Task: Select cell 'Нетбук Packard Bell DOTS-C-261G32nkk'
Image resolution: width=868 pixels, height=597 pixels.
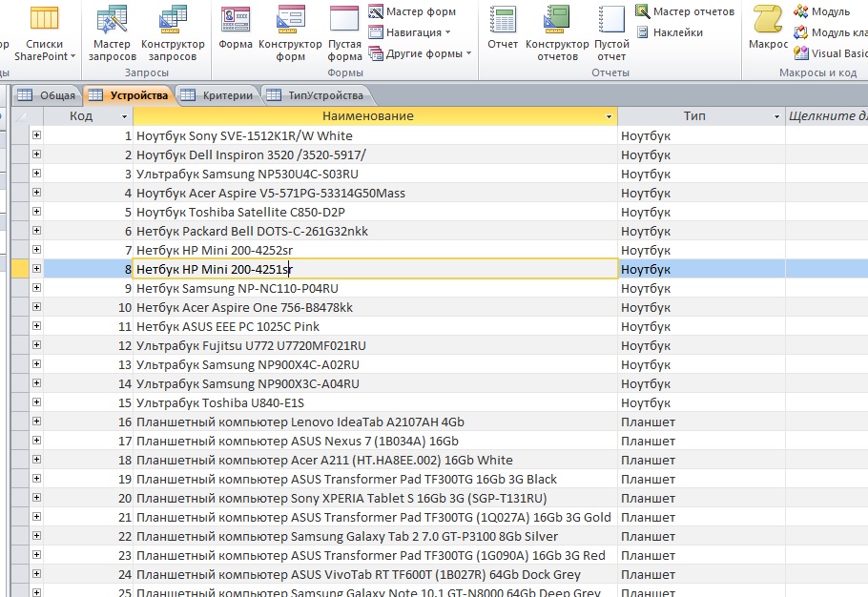Action: pyautogui.click(x=375, y=231)
